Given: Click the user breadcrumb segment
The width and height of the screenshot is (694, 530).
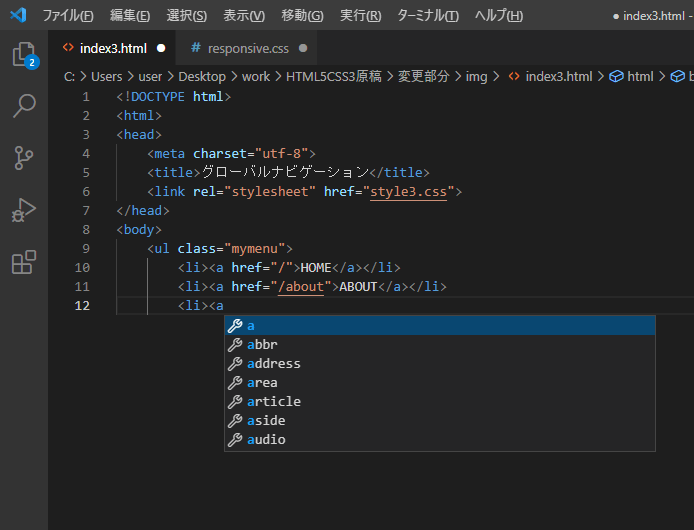Looking at the screenshot, I should [150, 77].
